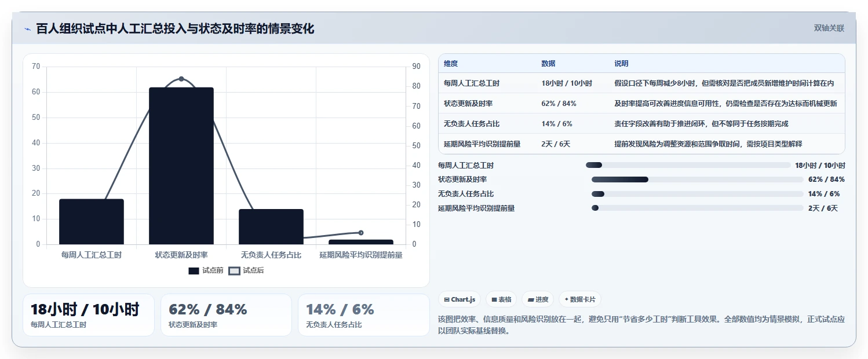Click the line point above 延期风险平均识别提前量
This screenshot has width=868, height=359.
click(361, 233)
